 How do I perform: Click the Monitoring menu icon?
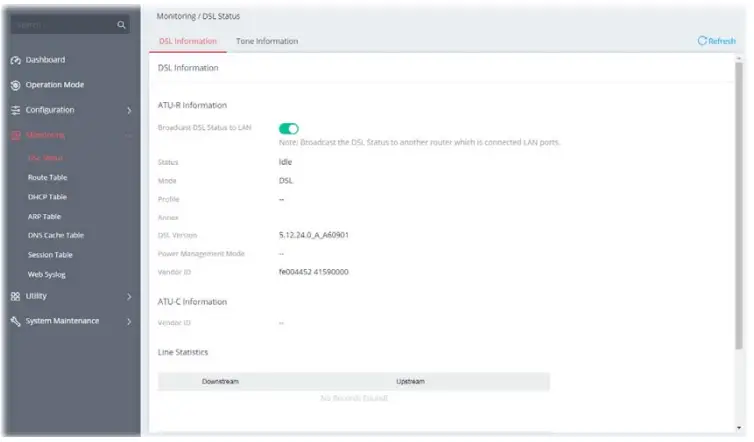[15, 135]
